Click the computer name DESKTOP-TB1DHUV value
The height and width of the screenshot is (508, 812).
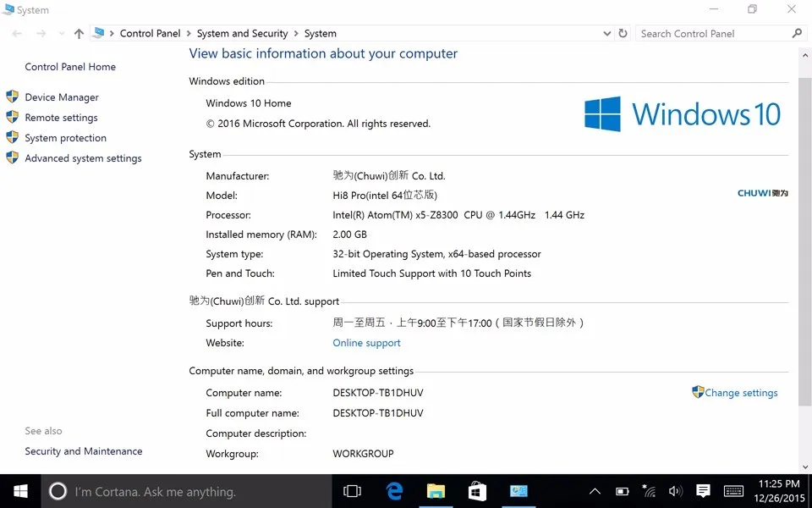(378, 393)
